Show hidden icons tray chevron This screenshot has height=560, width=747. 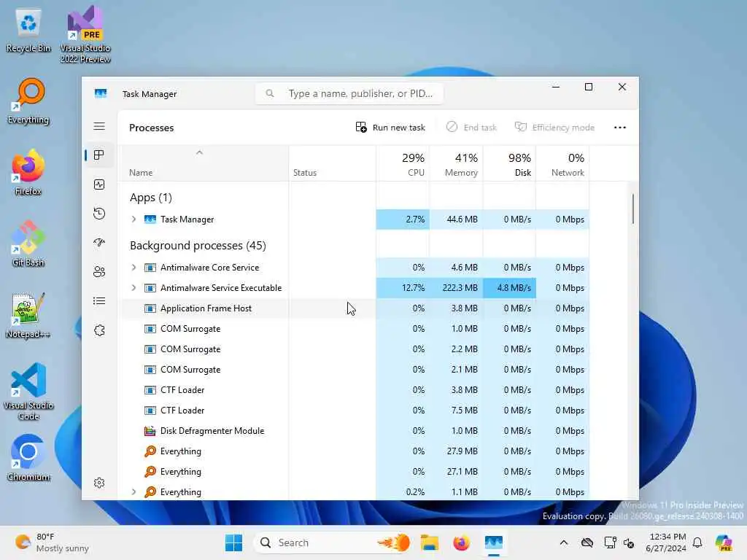[x=564, y=542]
